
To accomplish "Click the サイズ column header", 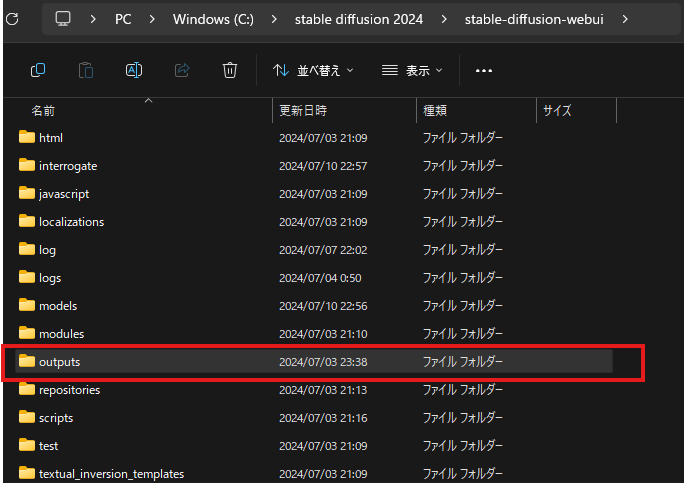I will pos(556,111).
